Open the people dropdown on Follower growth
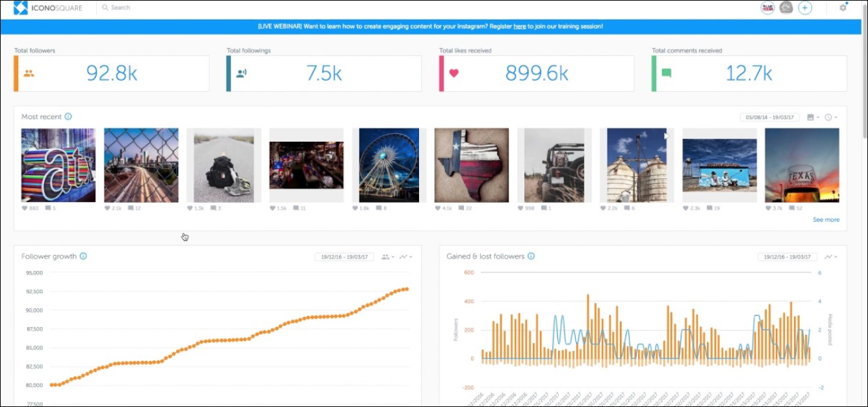Viewport: 868px width, 407px height. (387, 257)
